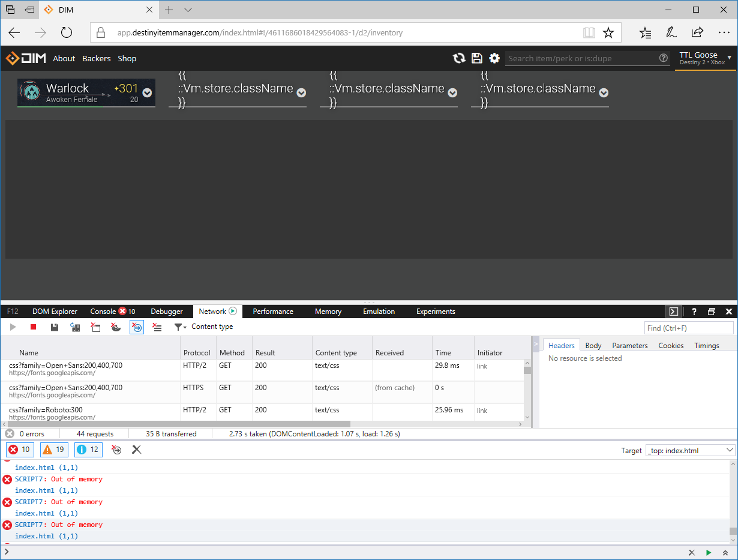Open the TTL Goose account dropdown

(705, 58)
